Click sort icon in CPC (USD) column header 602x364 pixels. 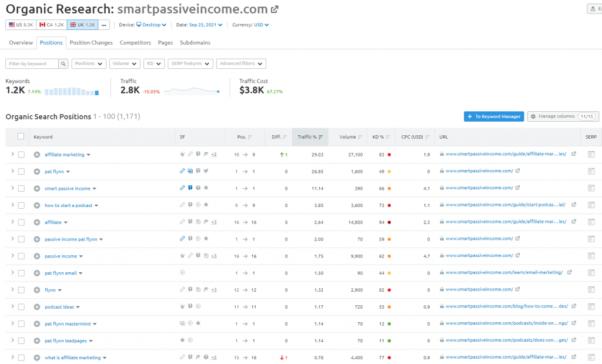427,137
